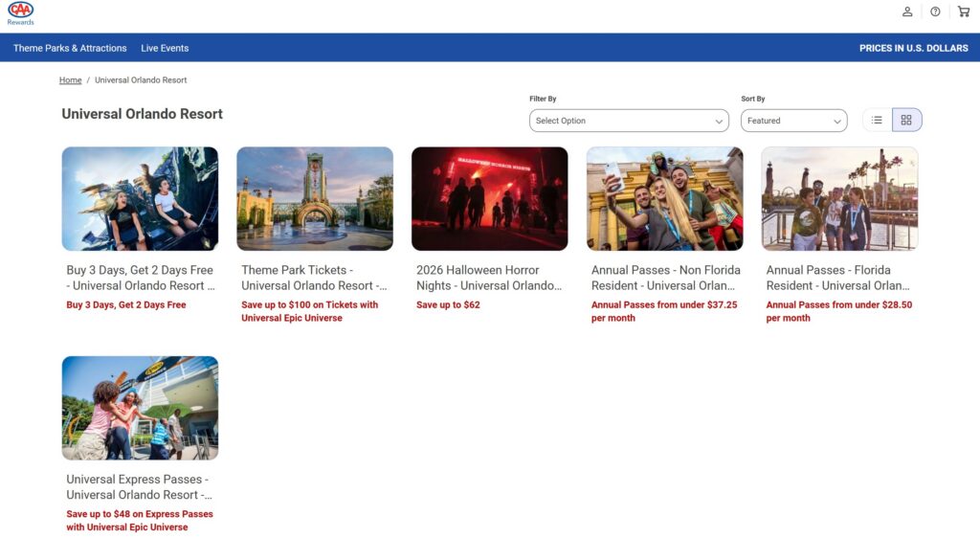980x538 pixels.
Task: Open the Filter By Select Option dropdown
Action: [x=629, y=121]
